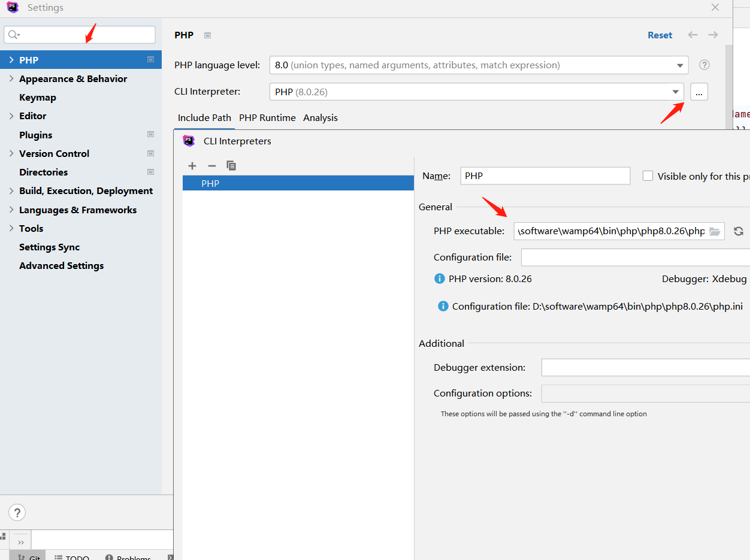Screen dimensions: 750x560
Task: Switch to the Analysis tab
Action: tap(320, 118)
